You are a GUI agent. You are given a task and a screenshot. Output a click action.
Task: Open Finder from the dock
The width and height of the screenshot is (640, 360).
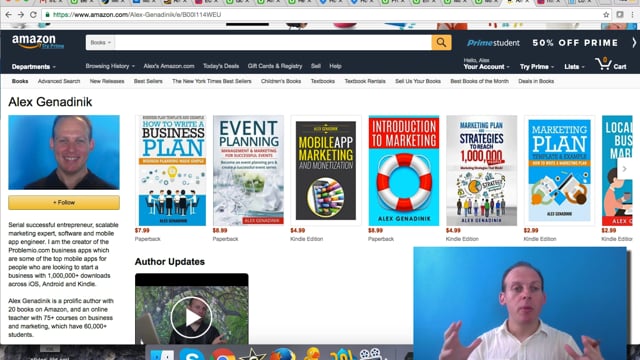[162, 354]
